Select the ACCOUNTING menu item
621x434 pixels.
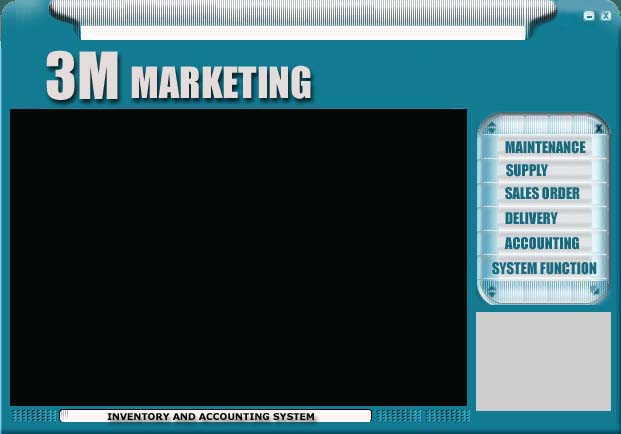(x=542, y=243)
